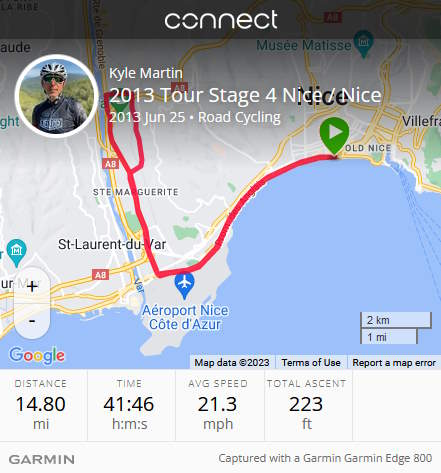Zoom out with the map minus button
Image resolution: width=441 pixels, height=473 pixels.
pos(32,321)
